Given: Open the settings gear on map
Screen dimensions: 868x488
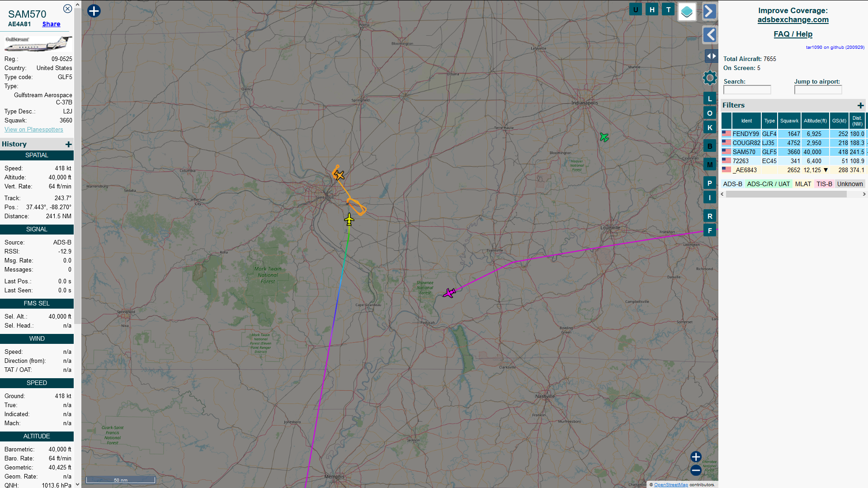Looking at the screenshot, I should click(710, 78).
